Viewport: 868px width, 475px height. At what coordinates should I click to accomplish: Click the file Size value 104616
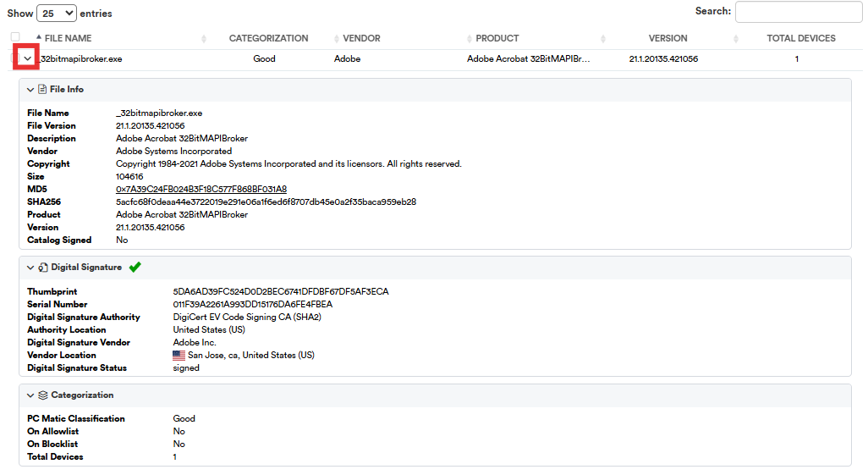pyautogui.click(x=129, y=177)
